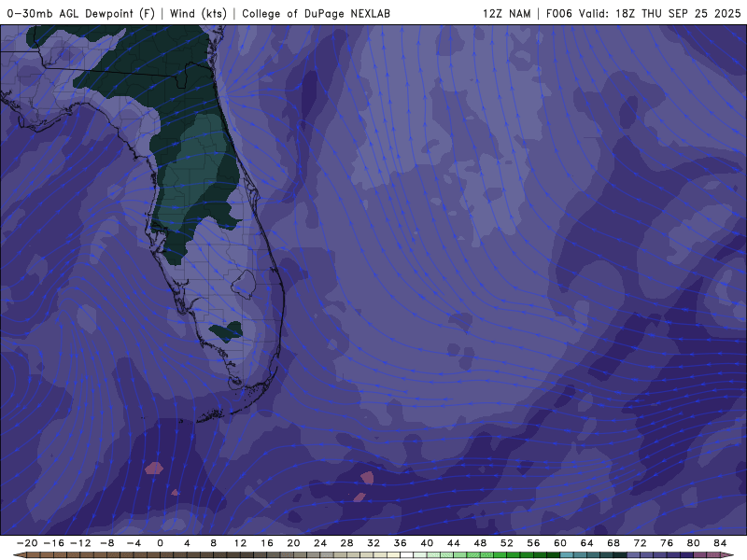Image resolution: width=747 pixels, height=560 pixels.
Task: Click the 68 value on the color scale
Action: coord(613,543)
